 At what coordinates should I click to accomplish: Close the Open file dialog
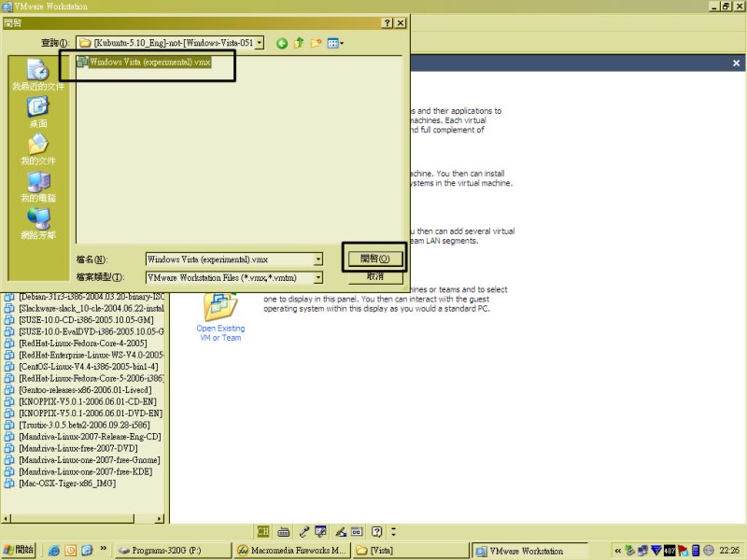402,22
